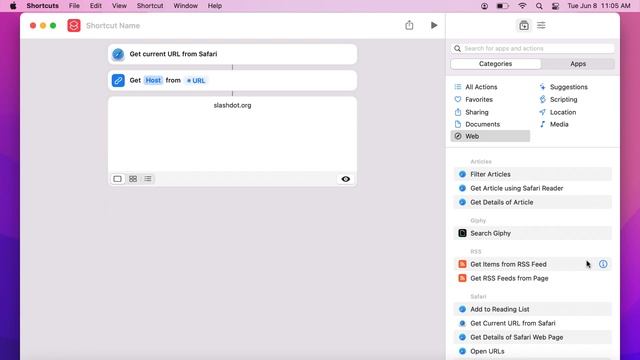This screenshot has width=640, height=360.
Task: Open the Help menu
Action: (215, 6)
